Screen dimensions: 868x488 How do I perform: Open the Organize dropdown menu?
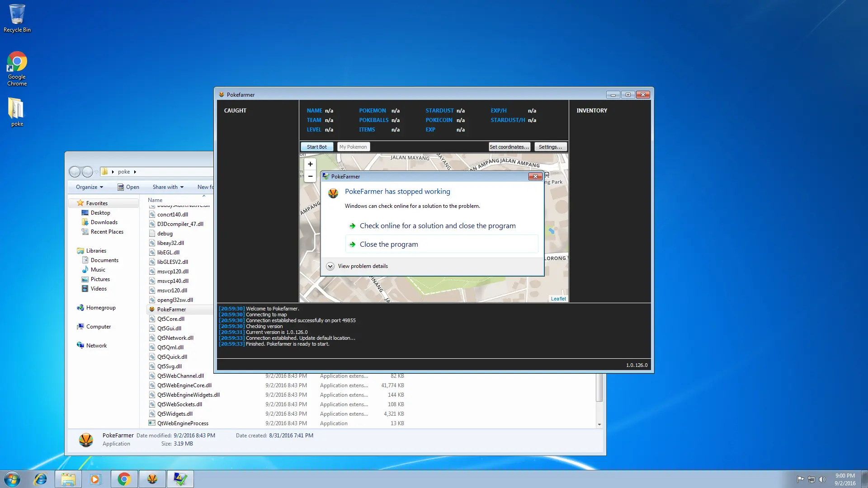click(x=89, y=187)
